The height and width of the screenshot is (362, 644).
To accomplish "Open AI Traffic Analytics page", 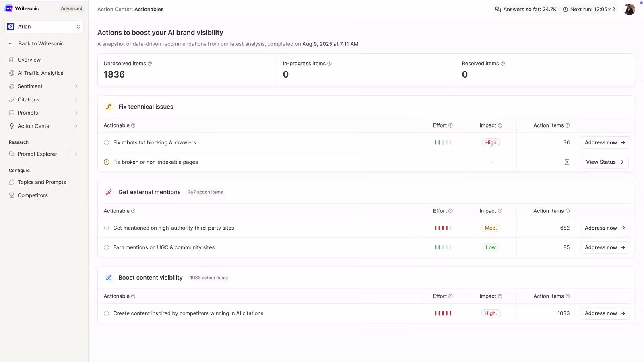I will pos(40,73).
